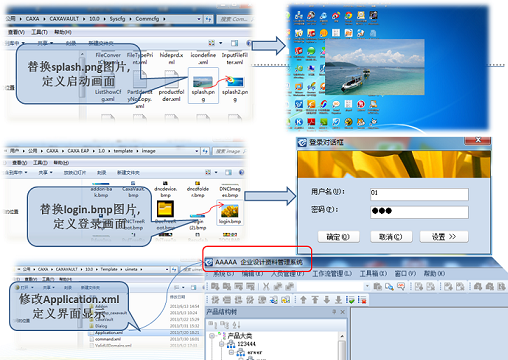Open the 工具(T) menu in the Commcfg window
The height and width of the screenshot is (360, 508).
(x=39, y=32)
